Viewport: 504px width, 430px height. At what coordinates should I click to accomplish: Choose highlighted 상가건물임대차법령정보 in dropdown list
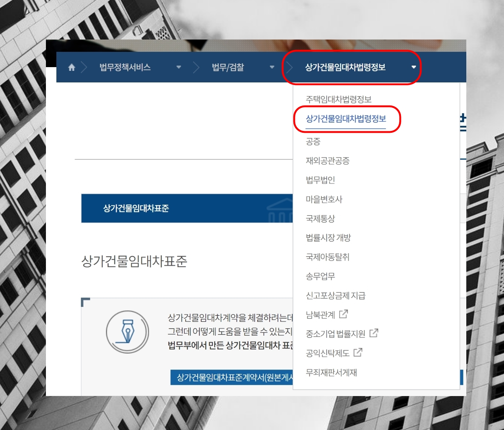[x=346, y=119]
